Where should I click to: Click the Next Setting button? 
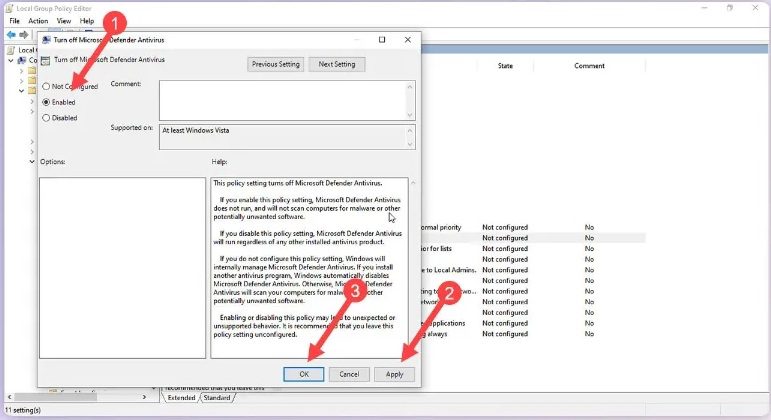[x=337, y=64]
